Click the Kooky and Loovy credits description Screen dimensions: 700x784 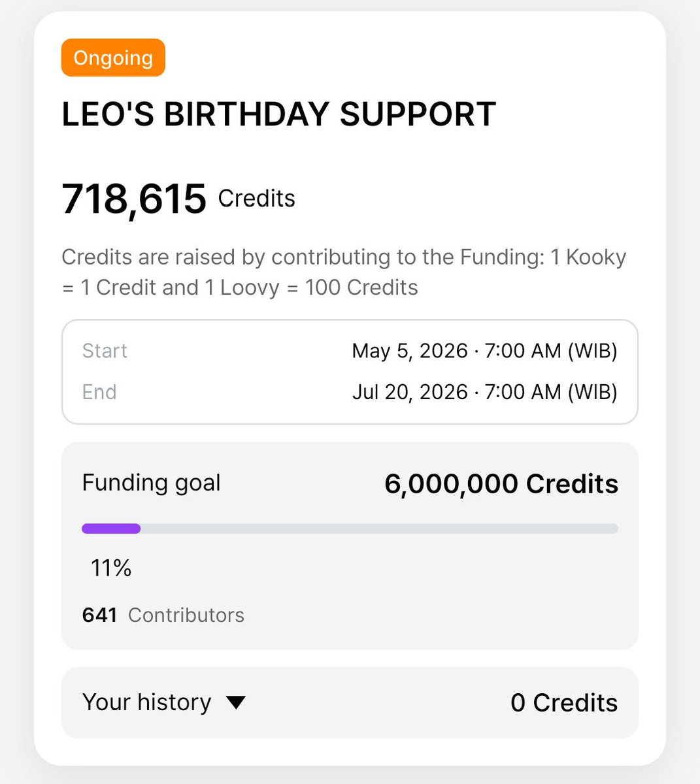pos(344,272)
